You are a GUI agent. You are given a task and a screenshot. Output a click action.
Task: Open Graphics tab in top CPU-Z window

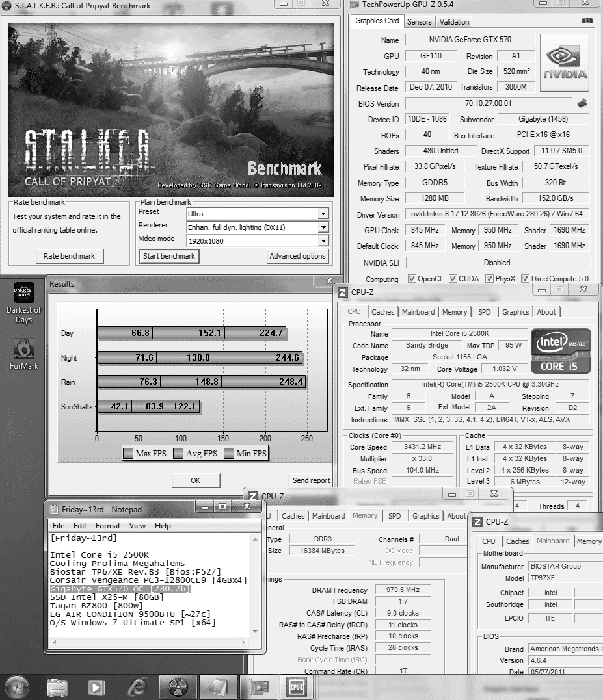[x=515, y=312]
